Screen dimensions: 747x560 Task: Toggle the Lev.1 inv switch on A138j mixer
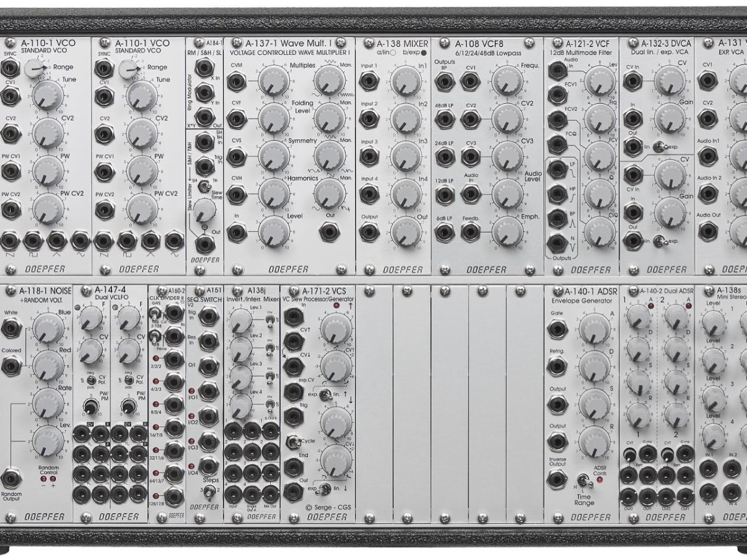270,320
